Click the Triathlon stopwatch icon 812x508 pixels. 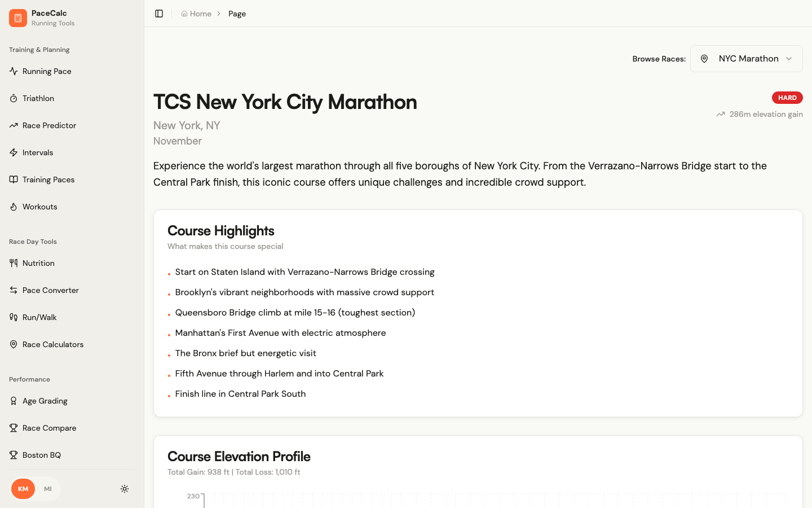tap(14, 98)
